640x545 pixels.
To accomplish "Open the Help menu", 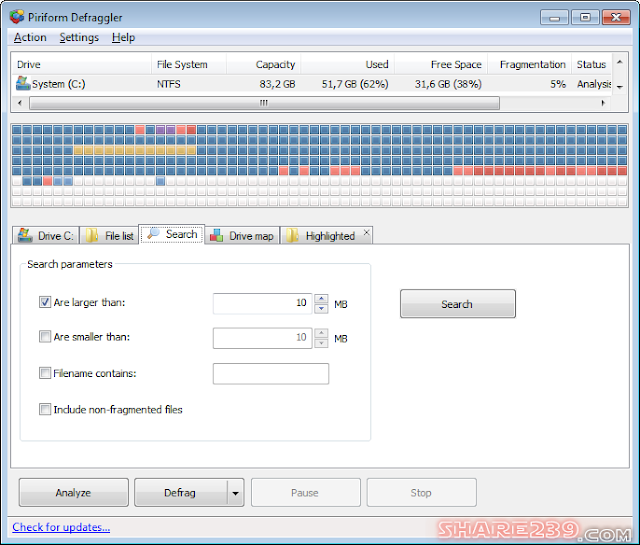I will [x=123, y=37].
